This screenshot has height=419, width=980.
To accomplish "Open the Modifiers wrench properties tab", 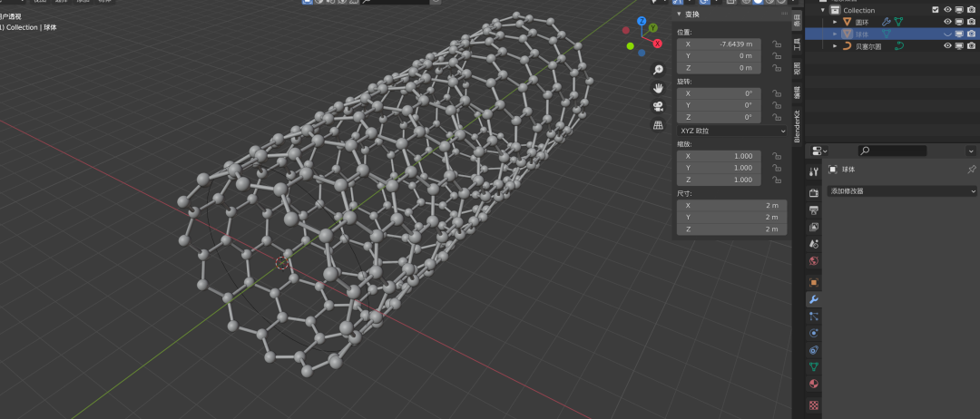I will pyautogui.click(x=813, y=299).
